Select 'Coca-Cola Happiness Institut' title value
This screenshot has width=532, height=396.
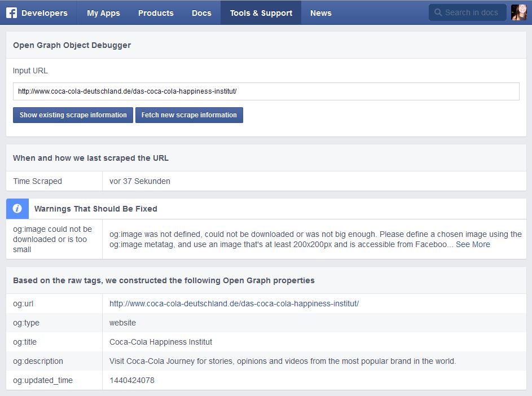[x=160, y=342]
